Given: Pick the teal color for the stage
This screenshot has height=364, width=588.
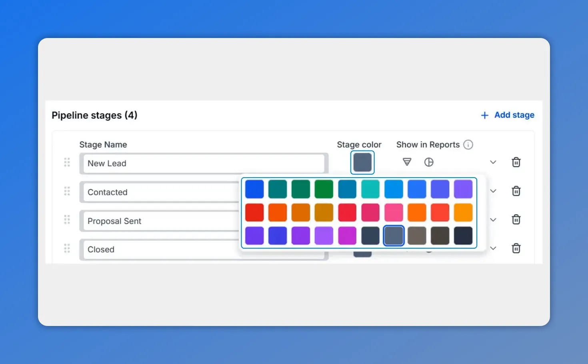Looking at the screenshot, I should coord(278,189).
